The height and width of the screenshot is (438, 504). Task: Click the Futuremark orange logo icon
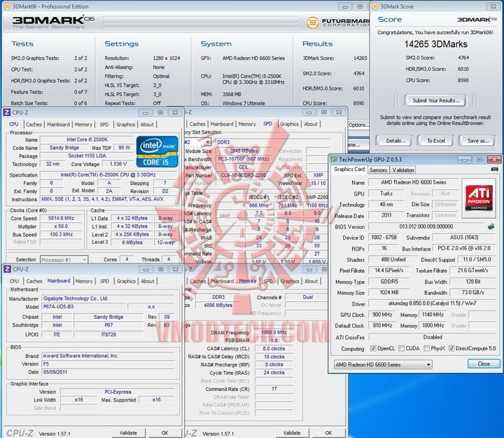[x=312, y=22]
